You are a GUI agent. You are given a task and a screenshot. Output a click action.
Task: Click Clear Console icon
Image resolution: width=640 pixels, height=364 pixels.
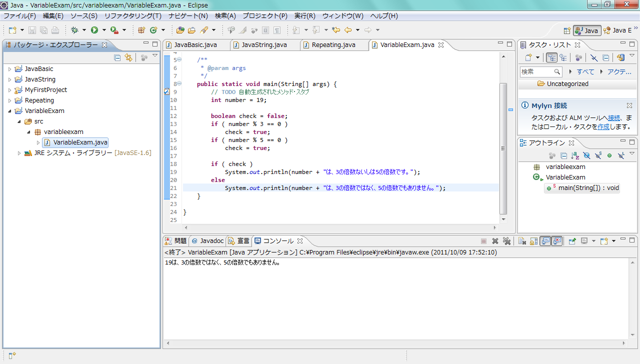[521, 241]
